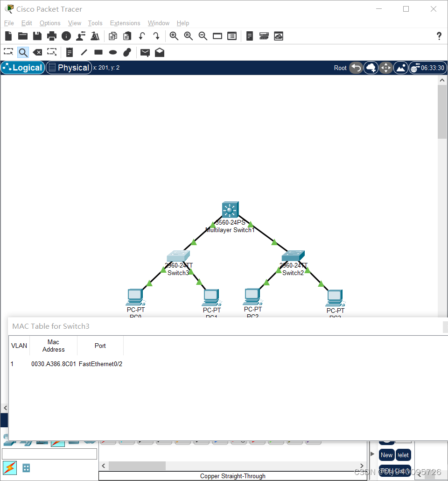
Task: Click the PC0 computer device
Action: 135,297
